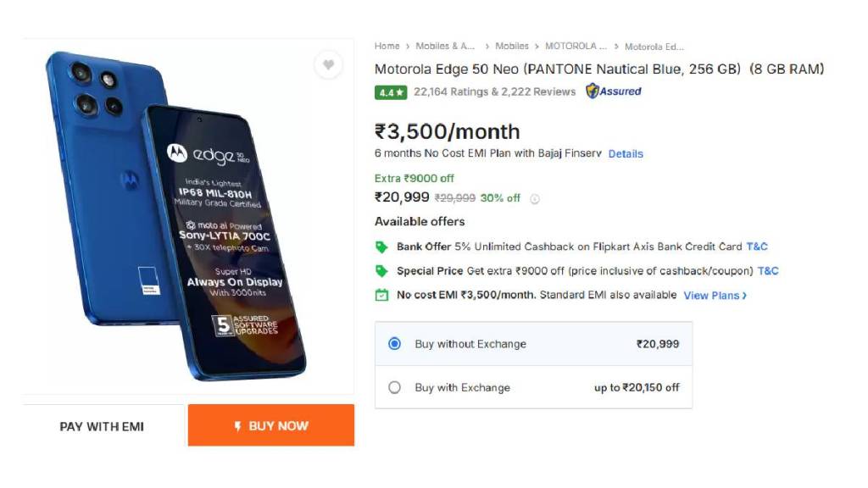Click the price info circle icon
868x488 pixels.
tap(535, 199)
